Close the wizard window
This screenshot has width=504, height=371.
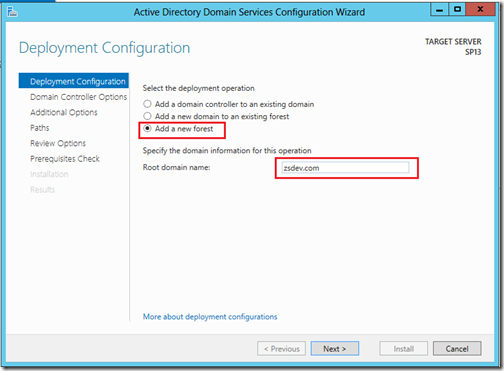tap(480, 9)
